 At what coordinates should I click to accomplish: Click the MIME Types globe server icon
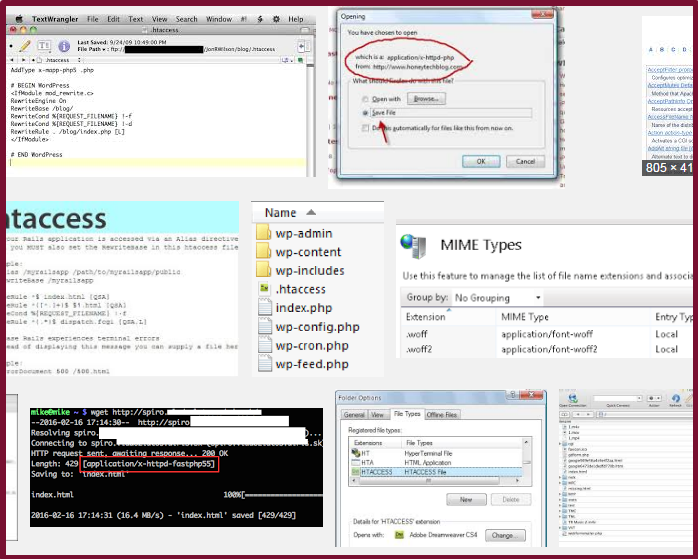pos(413,246)
